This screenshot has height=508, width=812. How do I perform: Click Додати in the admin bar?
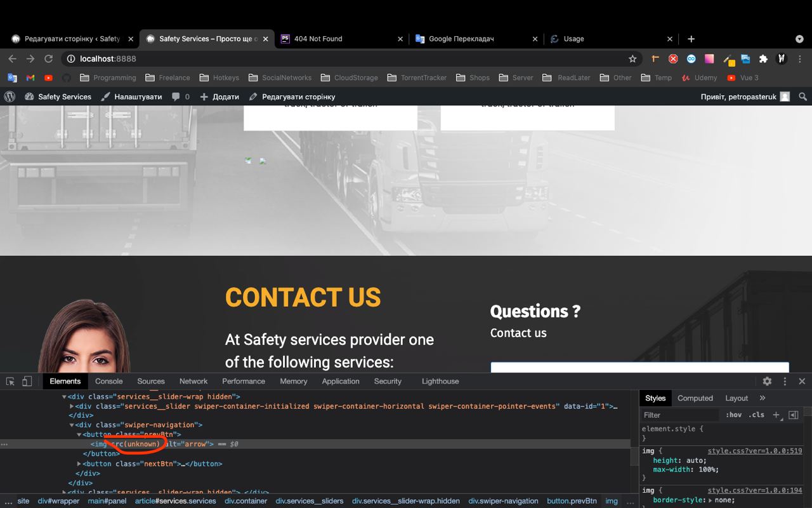click(x=219, y=97)
